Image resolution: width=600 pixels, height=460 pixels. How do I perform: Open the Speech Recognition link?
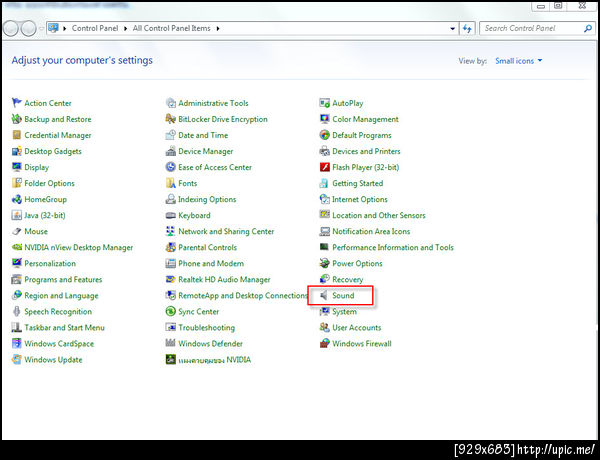click(x=58, y=312)
